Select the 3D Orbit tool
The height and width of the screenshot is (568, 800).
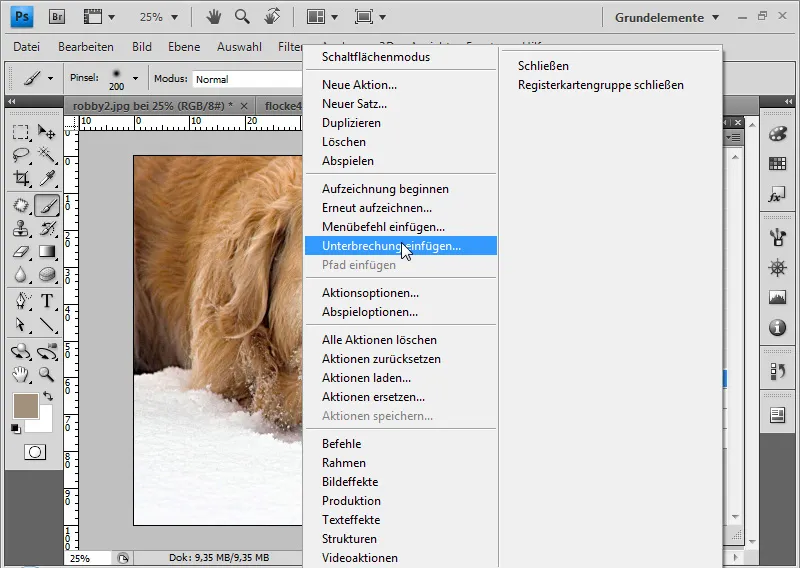47,352
